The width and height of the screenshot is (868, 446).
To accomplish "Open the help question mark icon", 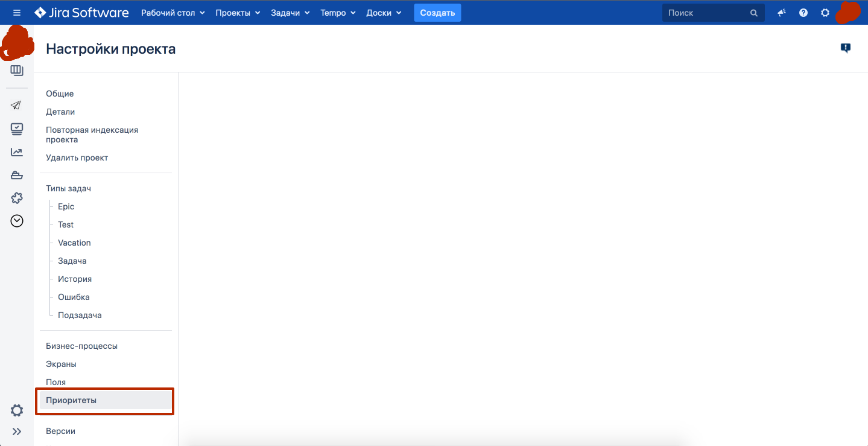I will click(803, 13).
